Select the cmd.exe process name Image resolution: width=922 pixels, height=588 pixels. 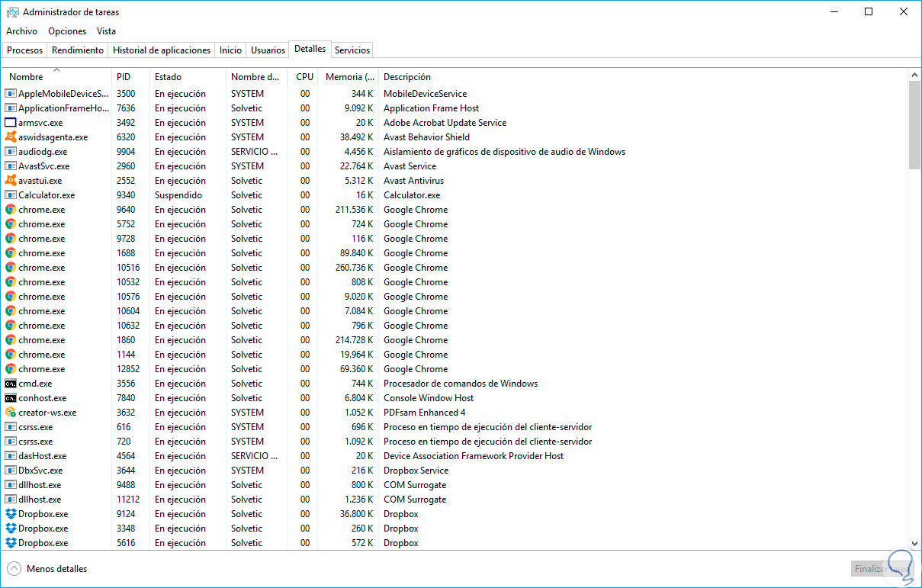coord(35,384)
